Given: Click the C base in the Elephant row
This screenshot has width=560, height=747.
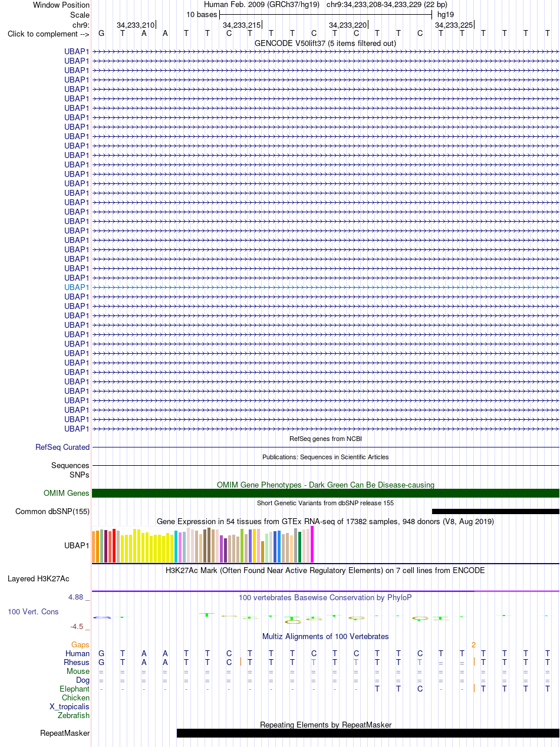Looking at the screenshot, I should [420, 689].
